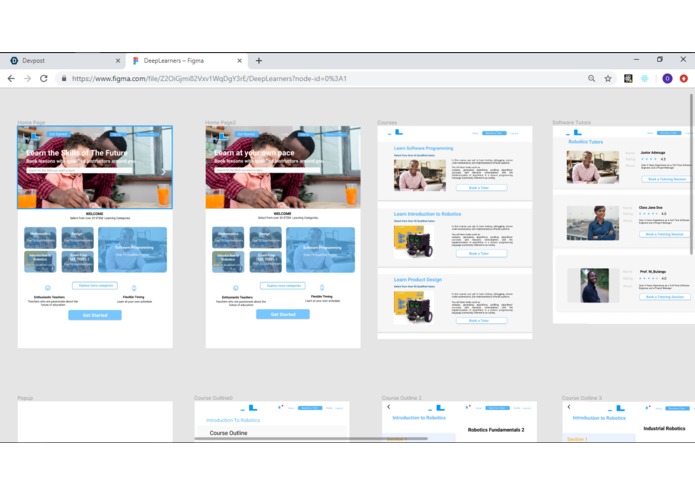
Task: Click highlighted nav button in Courses frame header
Action: (494, 133)
